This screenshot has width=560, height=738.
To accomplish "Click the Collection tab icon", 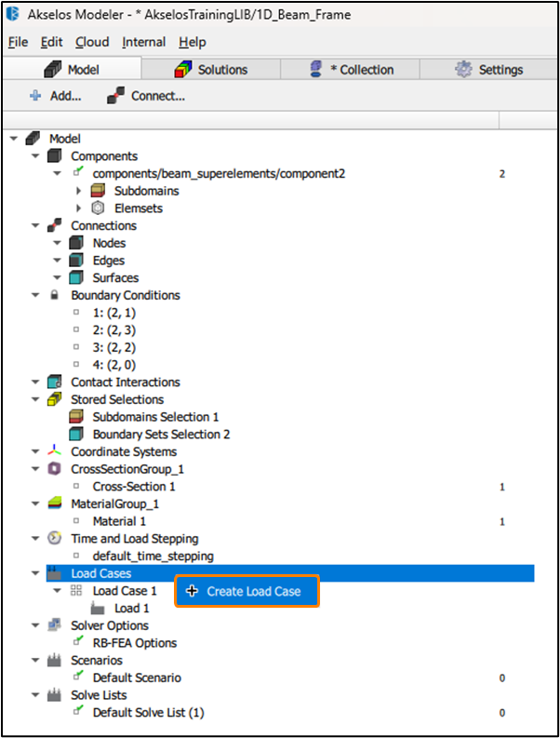I will click(316, 69).
